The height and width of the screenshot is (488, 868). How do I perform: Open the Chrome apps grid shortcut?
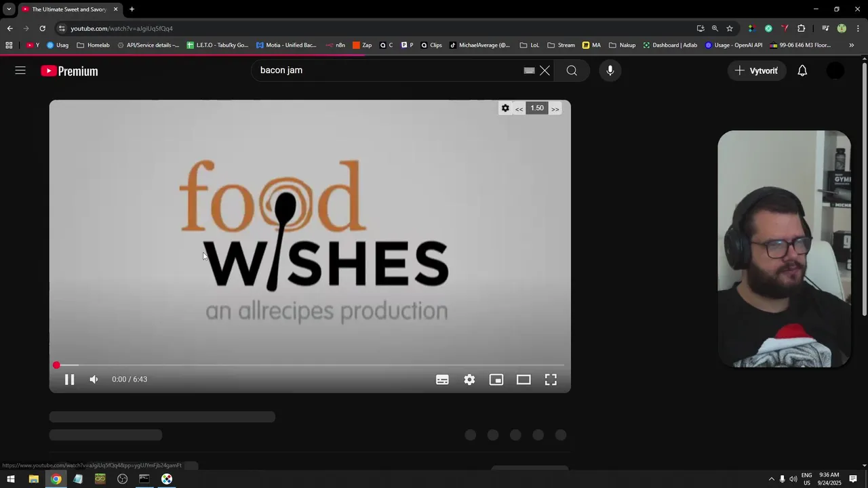click(x=9, y=45)
